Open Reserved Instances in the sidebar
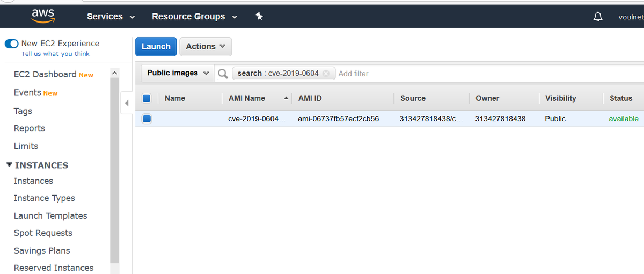 54,268
